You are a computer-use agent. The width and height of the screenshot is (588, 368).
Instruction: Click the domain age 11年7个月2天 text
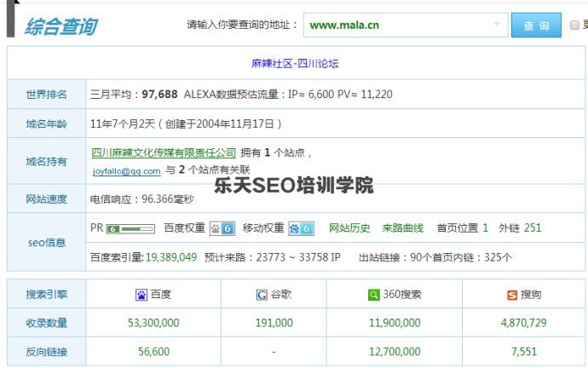coord(123,124)
